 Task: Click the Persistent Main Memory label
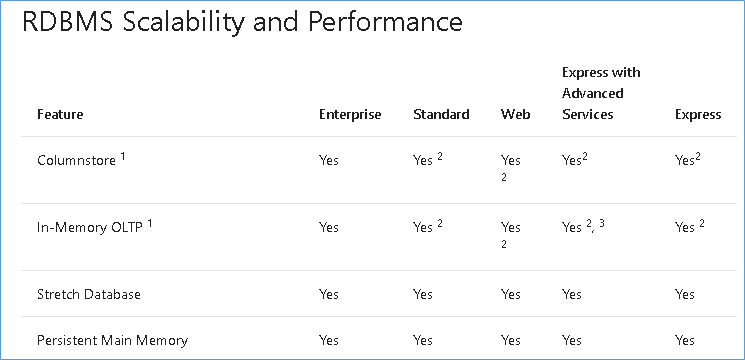tap(113, 340)
